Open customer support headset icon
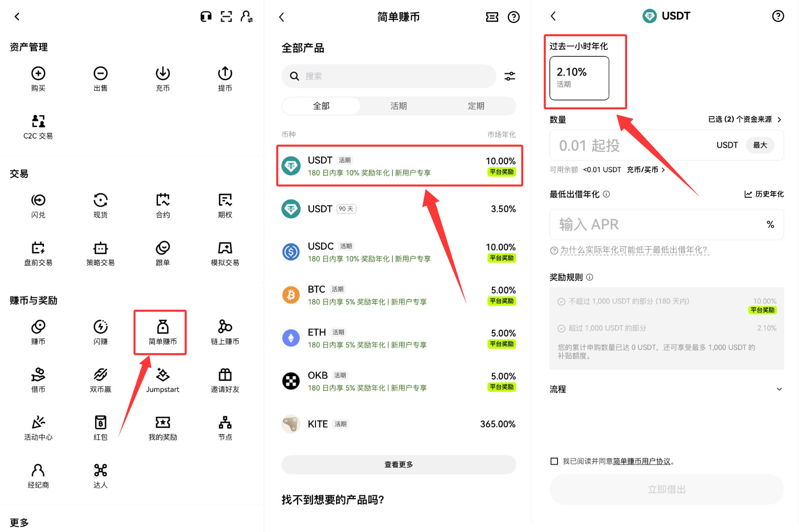 pos(206,16)
